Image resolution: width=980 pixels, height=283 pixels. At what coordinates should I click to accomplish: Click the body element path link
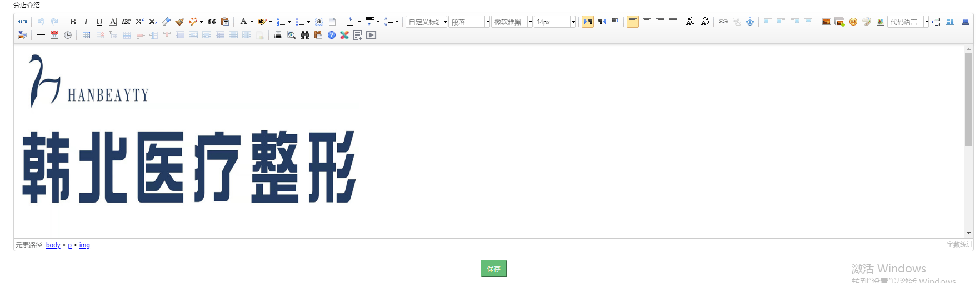pos(53,245)
